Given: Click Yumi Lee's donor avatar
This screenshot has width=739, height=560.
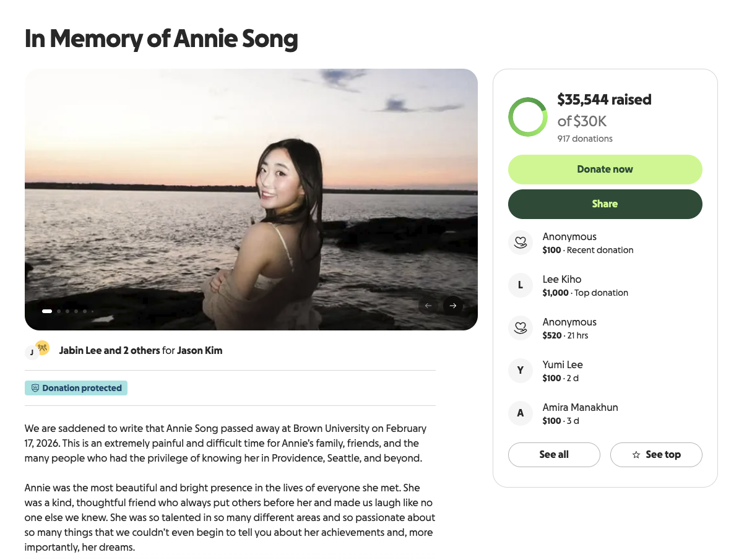Looking at the screenshot, I should (x=521, y=371).
